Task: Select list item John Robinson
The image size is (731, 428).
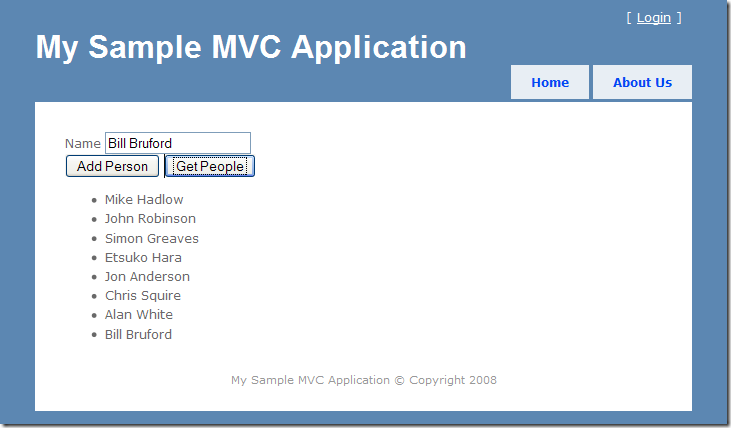Action: click(x=150, y=219)
